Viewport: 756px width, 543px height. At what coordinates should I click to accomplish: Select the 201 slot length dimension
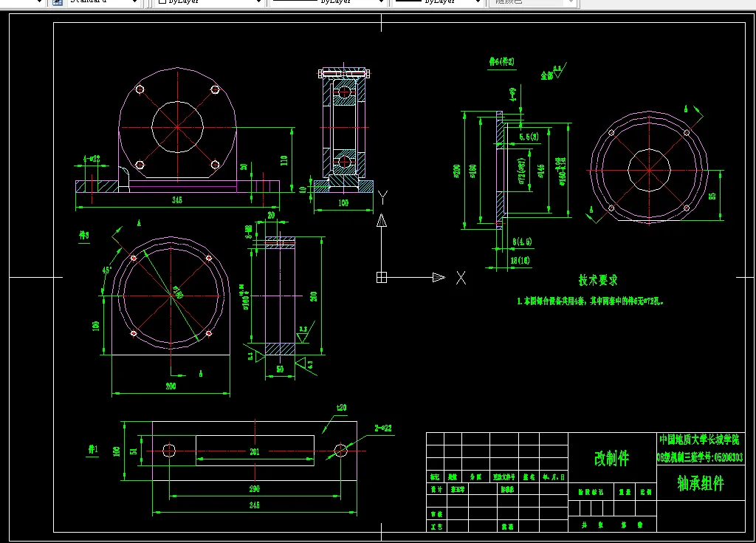coord(255,452)
